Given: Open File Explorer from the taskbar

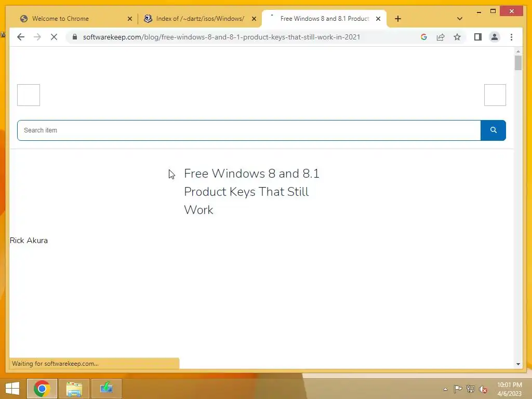Looking at the screenshot, I should coord(74,389).
